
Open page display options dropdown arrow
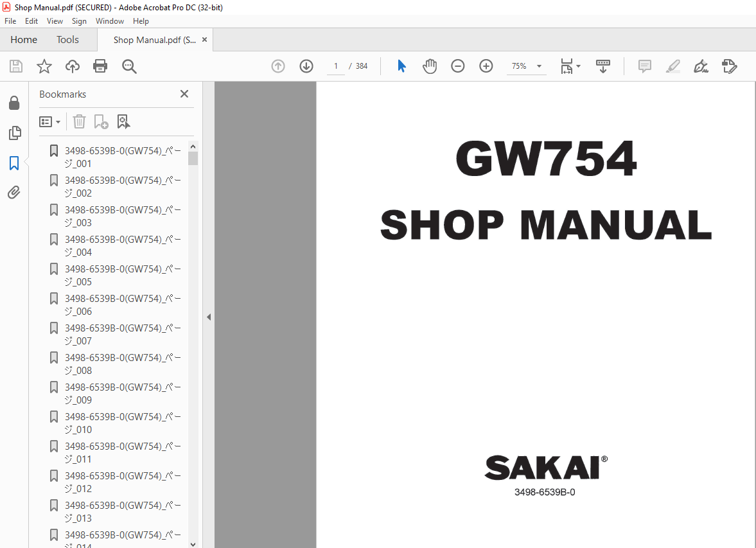(579, 66)
